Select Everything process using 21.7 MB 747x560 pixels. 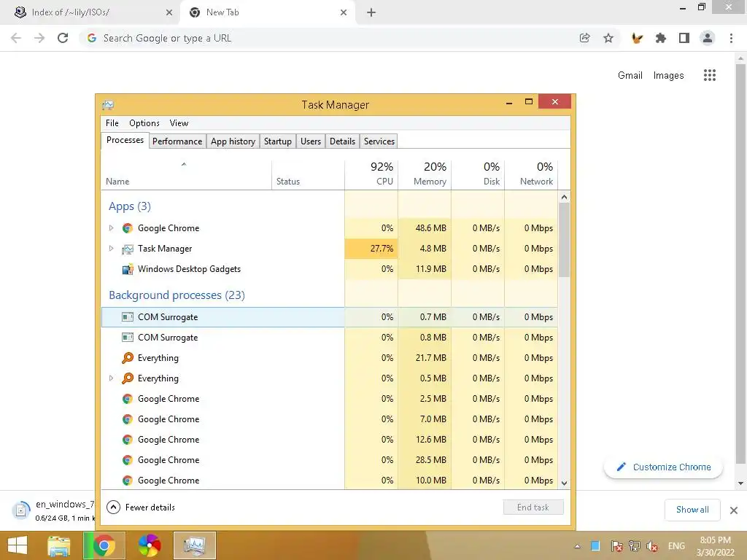pyautogui.click(x=329, y=358)
